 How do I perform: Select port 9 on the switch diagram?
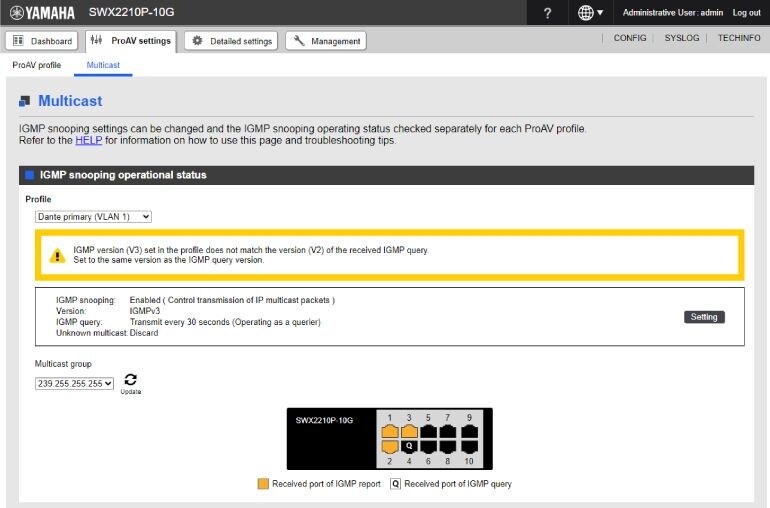coord(468,431)
